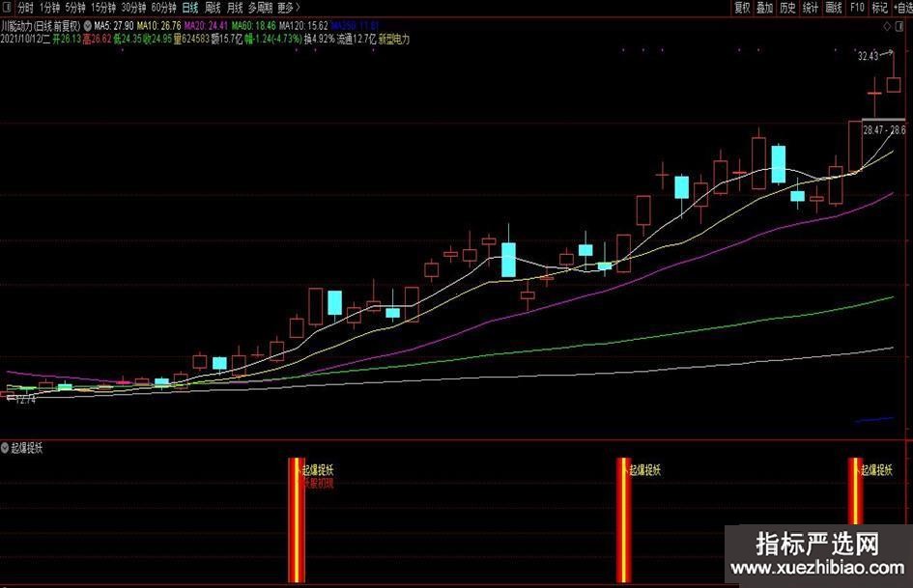Click the panel icon beside the diamond icon
The image size is (913, 588).
[899, 26]
